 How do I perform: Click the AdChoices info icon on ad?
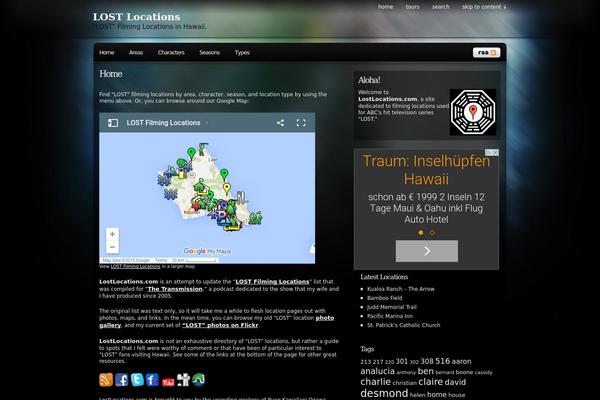click(x=489, y=152)
